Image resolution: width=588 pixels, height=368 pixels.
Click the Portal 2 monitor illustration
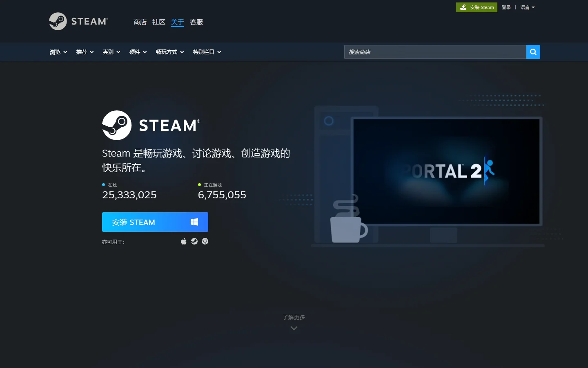(x=448, y=171)
